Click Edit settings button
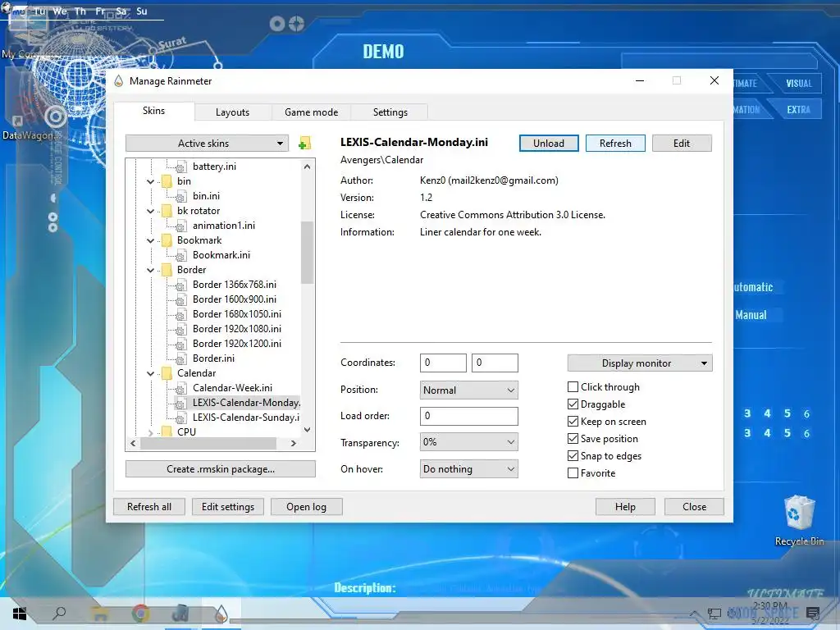The image size is (840, 630). [x=228, y=506]
